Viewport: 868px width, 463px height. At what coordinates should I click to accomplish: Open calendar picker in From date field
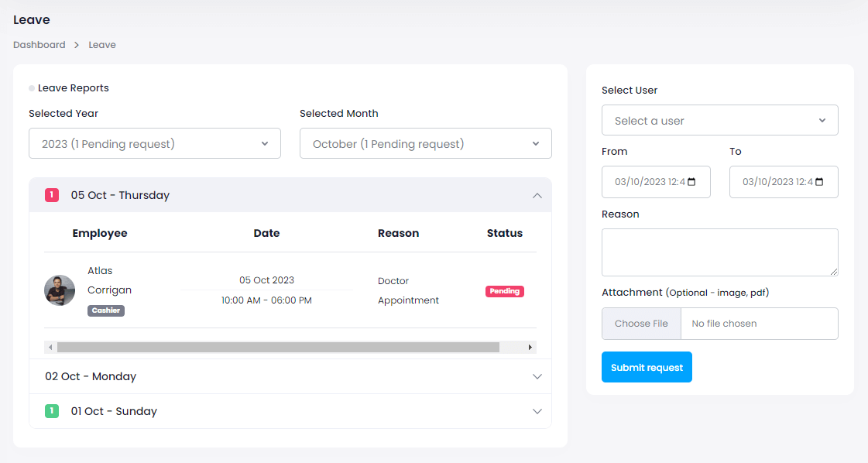[691, 182]
